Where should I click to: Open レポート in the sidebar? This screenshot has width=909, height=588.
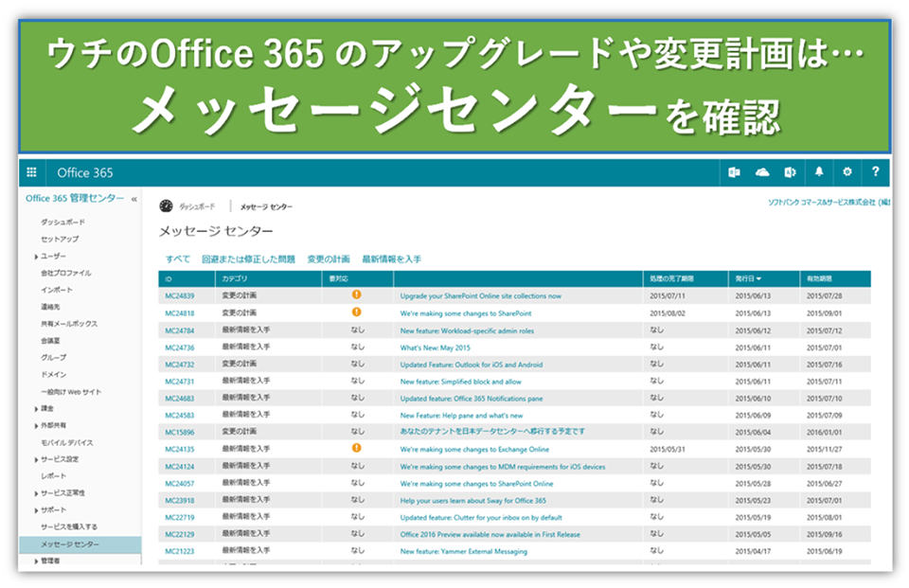coord(53,476)
